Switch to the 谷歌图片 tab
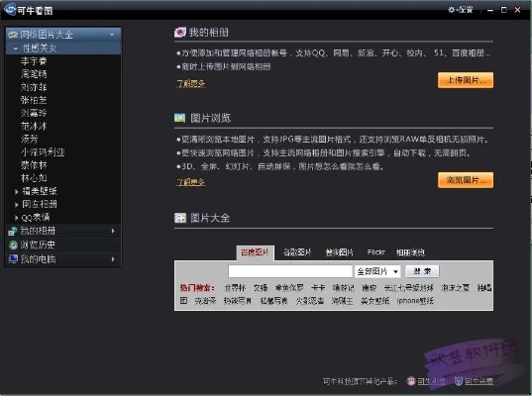The width and height of the screenshot is (532, 396). pos(297,252)
